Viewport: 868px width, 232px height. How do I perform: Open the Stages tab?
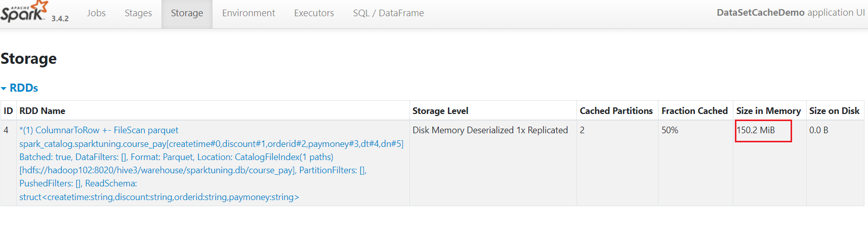pos(138,13)
